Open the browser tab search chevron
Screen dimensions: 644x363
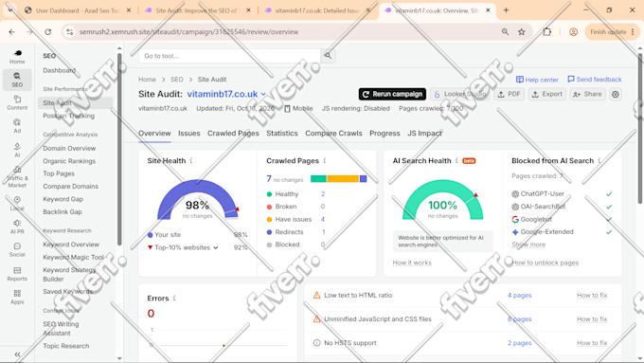pyautogui.click(x=9, y=10)
